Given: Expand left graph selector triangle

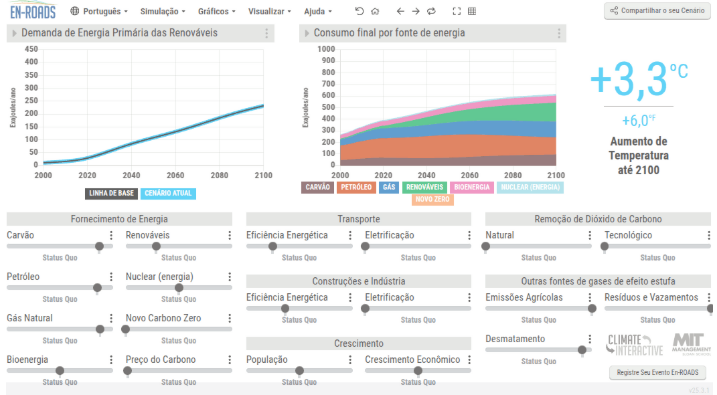Looking at the screenshot, I should (14, 33).
